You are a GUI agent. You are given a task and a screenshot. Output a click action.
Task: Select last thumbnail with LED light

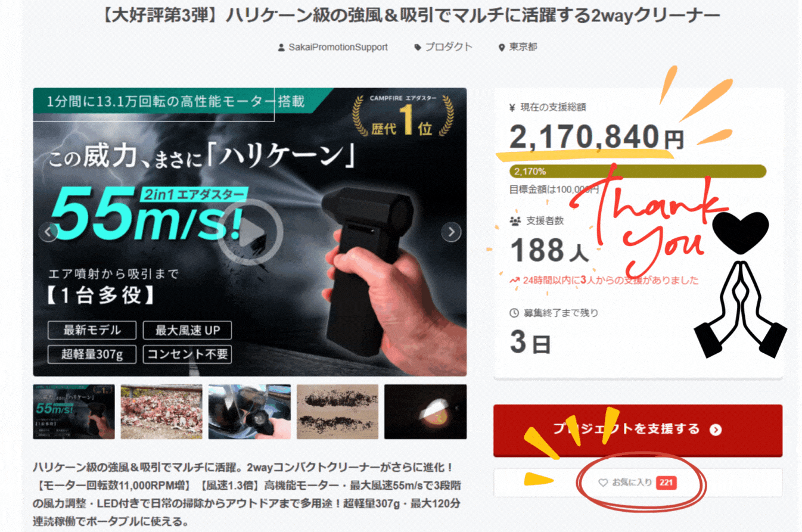425,412
